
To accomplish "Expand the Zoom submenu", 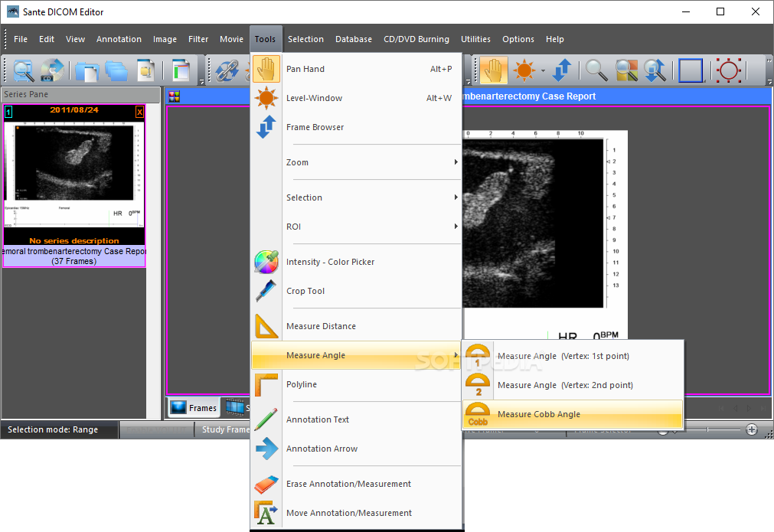I will tap(357, 162).
